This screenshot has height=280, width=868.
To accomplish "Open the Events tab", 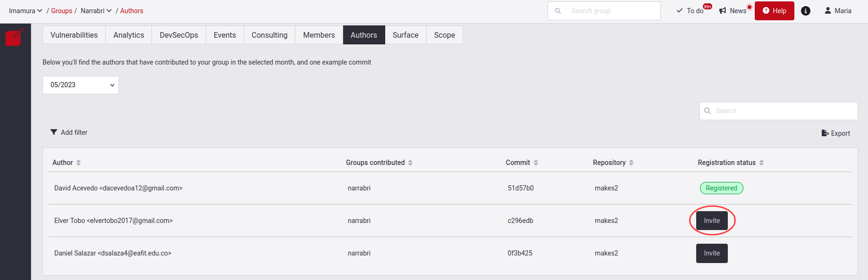I will [225, 35].
